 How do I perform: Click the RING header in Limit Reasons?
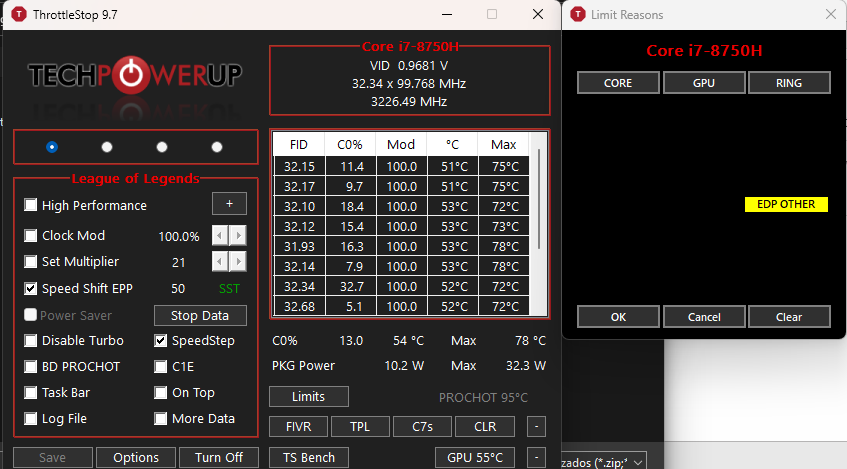[x=789, y=83]
